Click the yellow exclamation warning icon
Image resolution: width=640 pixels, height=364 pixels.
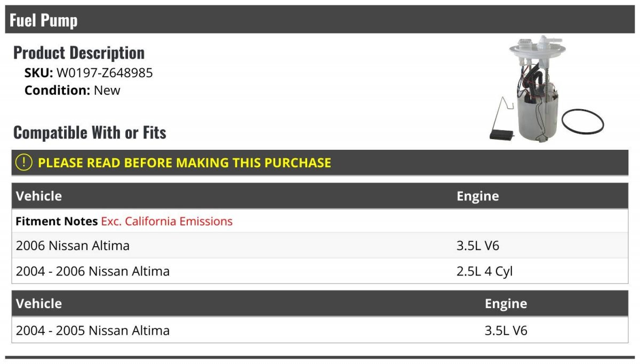[24, 163]
